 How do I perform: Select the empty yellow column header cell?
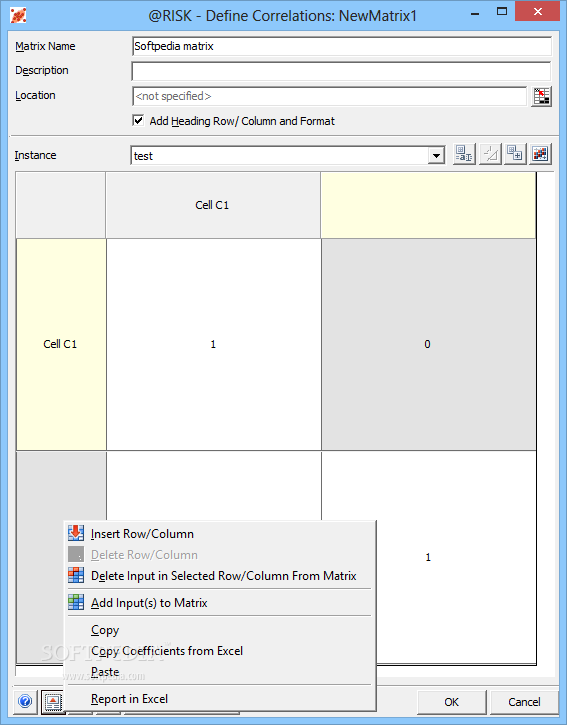[x=428, y=205]
